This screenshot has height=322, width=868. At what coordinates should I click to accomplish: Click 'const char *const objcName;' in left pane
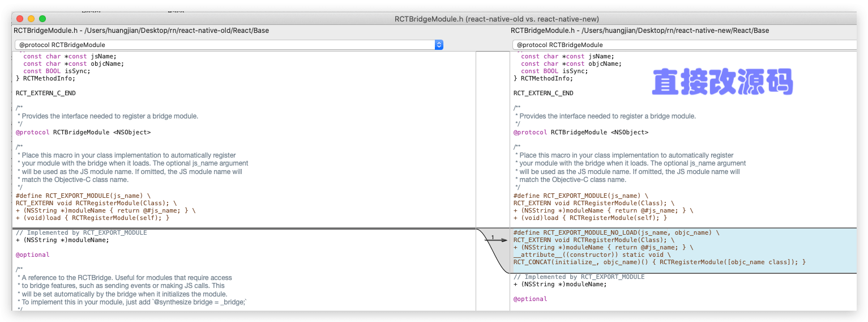tap(74, 63)
